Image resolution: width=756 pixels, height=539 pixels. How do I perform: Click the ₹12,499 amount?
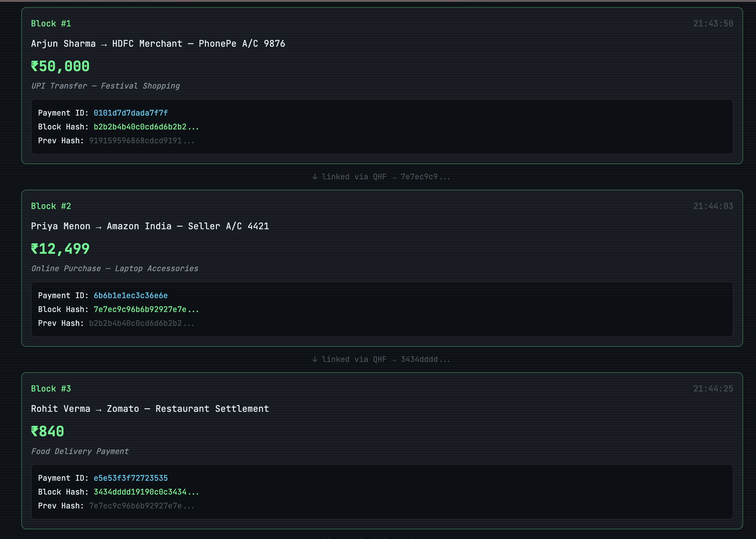[60, 249]
